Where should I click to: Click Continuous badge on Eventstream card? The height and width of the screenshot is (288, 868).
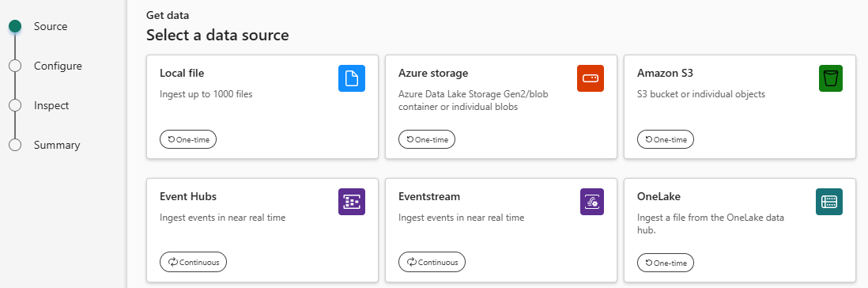click(432, 263)
